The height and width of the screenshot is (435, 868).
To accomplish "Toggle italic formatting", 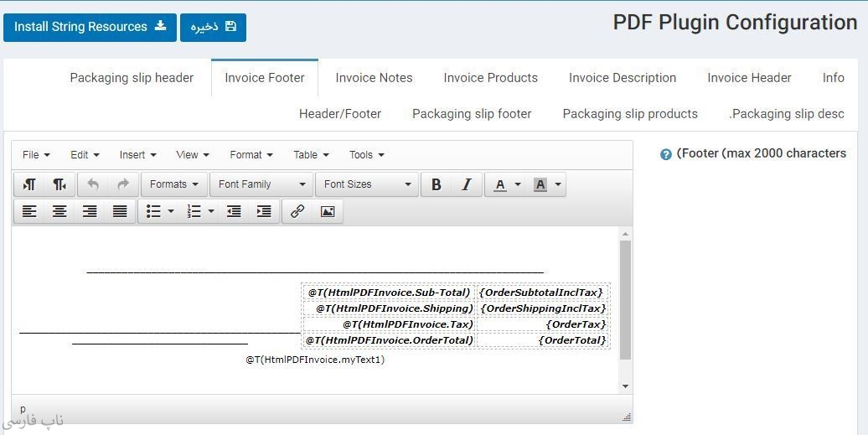I will [x=467, y=184].
